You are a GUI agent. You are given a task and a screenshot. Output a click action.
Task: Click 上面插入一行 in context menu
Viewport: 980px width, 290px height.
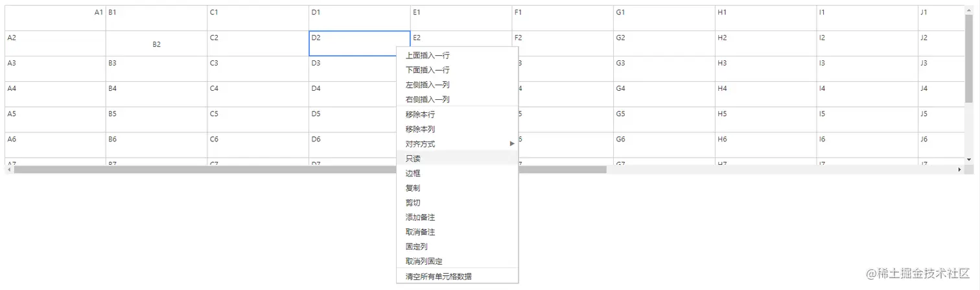427,55
